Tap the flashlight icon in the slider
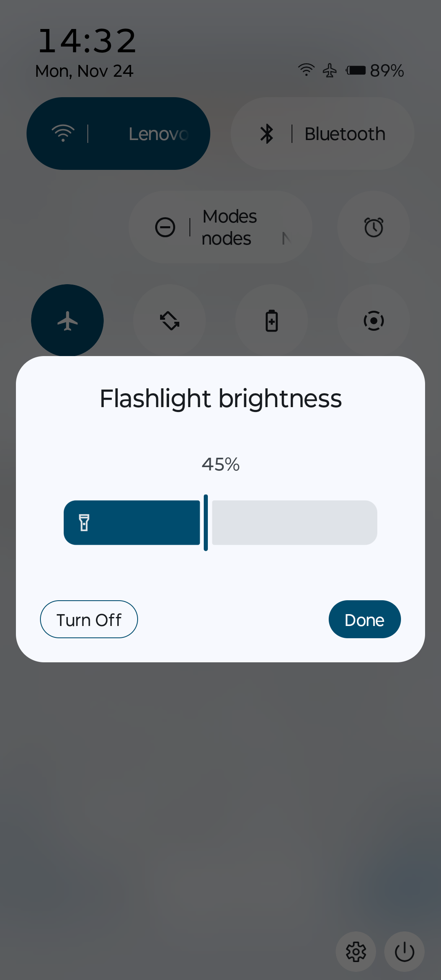This screenshot has height=980, width=441. (84, 523)
